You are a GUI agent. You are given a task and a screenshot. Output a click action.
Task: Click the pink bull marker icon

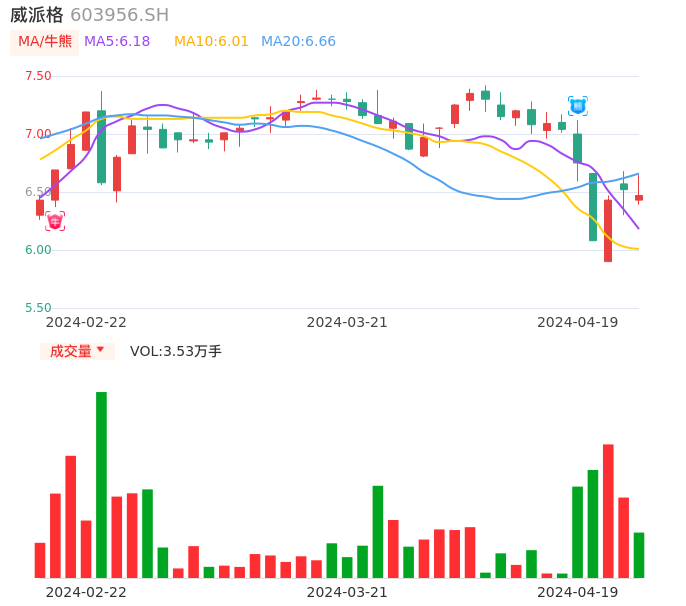click(55, 221)
